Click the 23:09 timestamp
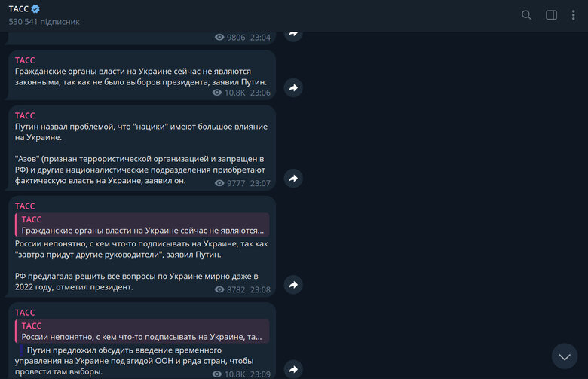This screenshot has width=588, height=379. tap(260, 374)
